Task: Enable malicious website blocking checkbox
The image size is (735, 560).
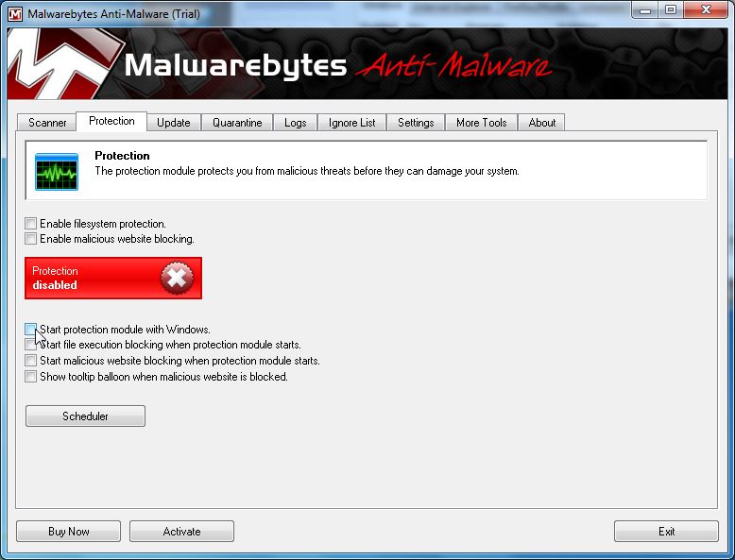Action: point(30,239)
